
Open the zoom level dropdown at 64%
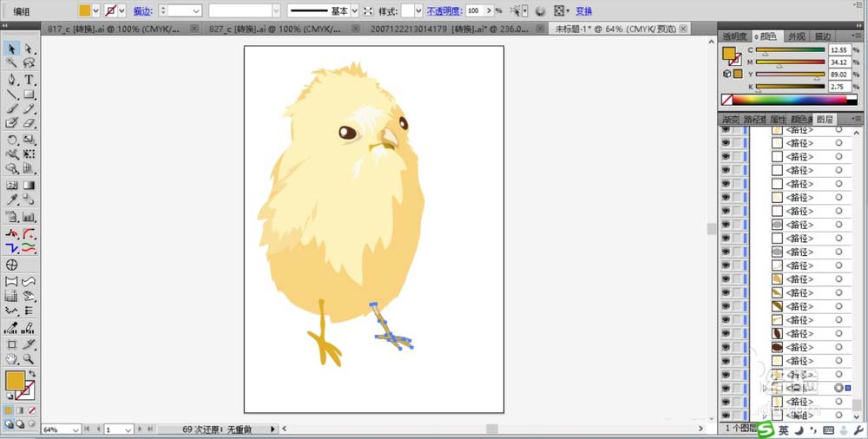[76, 429]
